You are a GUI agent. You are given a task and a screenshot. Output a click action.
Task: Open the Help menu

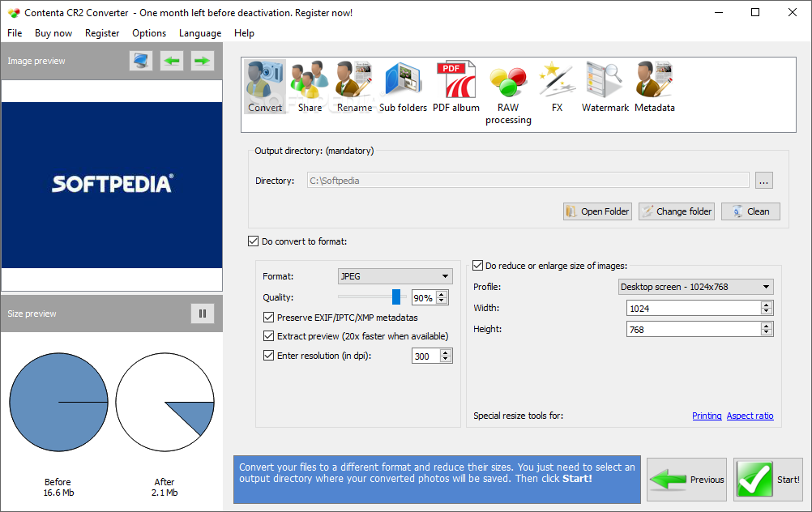point(244,33)
